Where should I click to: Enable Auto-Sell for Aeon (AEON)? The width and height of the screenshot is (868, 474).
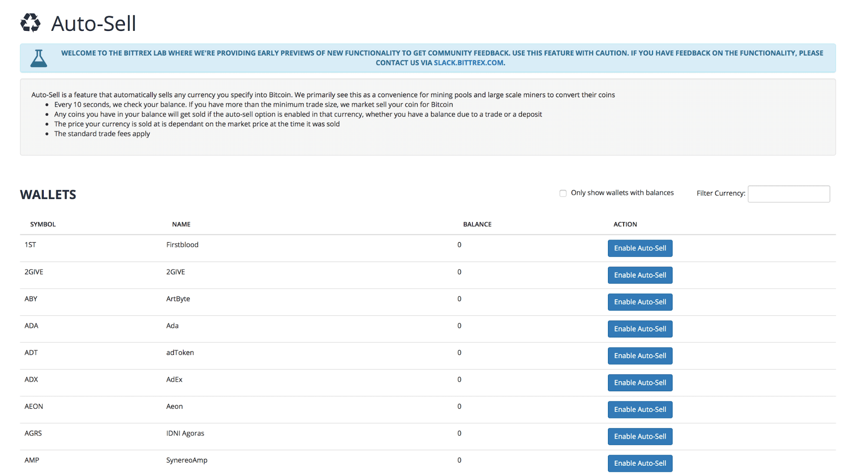pyautogui.click(x=640, y=410)
